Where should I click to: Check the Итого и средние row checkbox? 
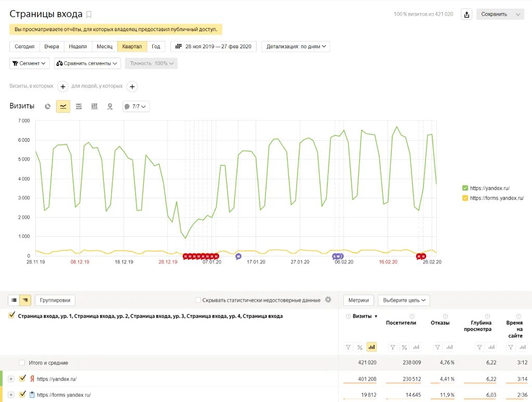click(x=22, y=363)
